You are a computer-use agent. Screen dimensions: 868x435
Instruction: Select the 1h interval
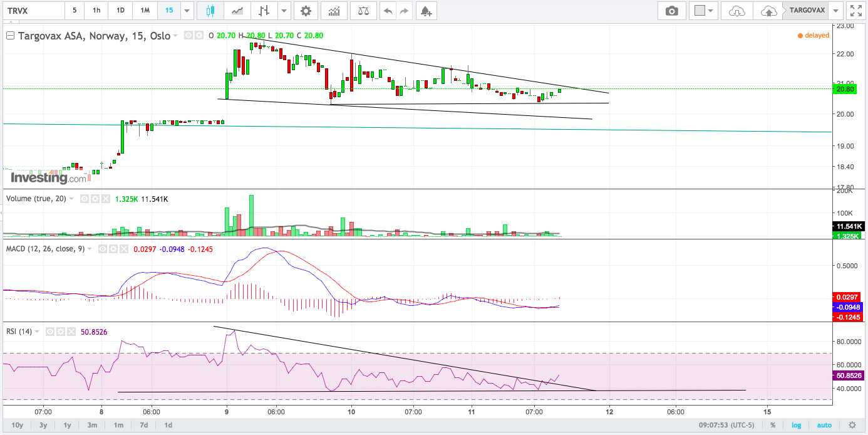[96, 11]
